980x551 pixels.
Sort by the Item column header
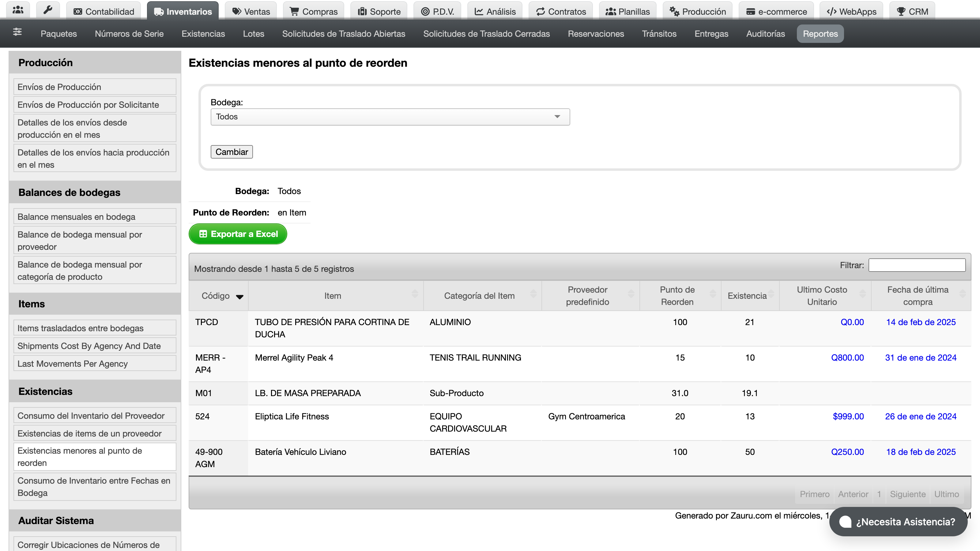click(x=336, y=296)
